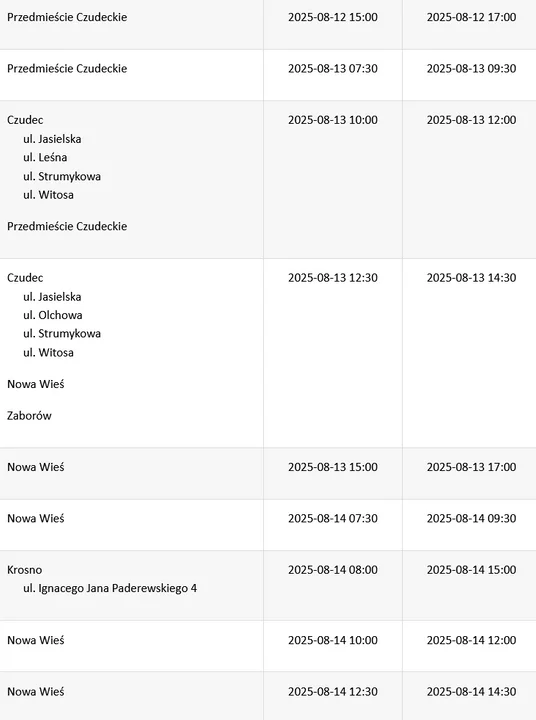Select the start time 2025-08-14 07:30
Image resolution: width=536 pixels, height=720 pixels.
click(x=333, y=518)
